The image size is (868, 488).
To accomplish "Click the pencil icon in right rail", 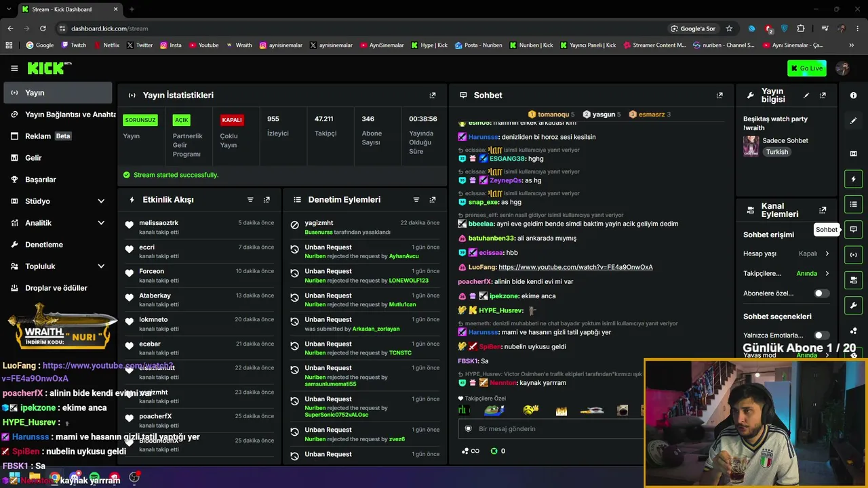I will click(853, 121).
